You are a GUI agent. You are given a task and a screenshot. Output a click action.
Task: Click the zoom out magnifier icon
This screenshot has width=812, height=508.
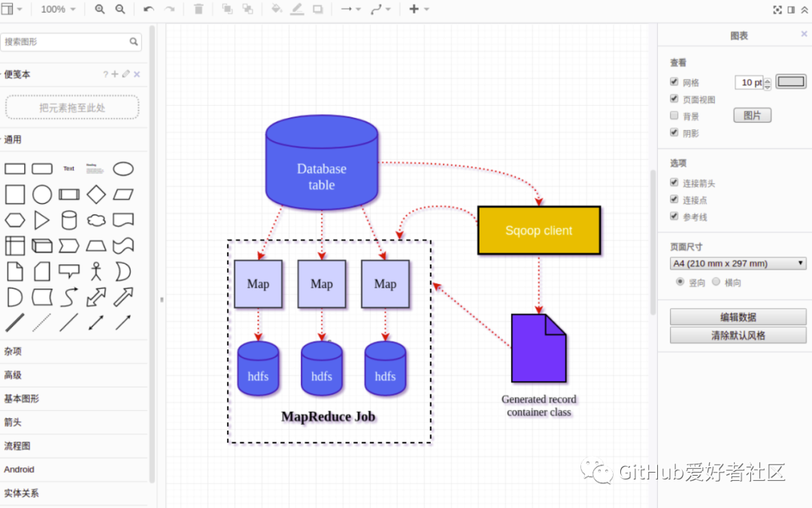[120, 9]
